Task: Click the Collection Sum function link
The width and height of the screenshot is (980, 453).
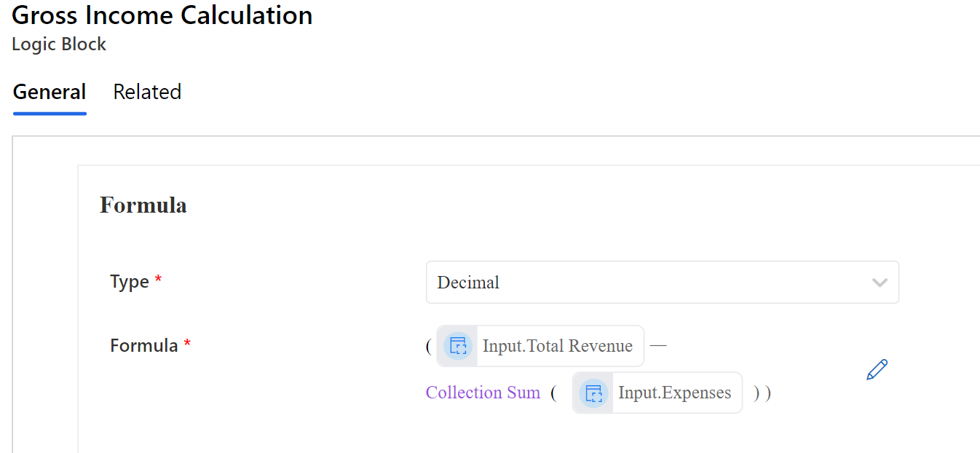Action: [483, 393]
